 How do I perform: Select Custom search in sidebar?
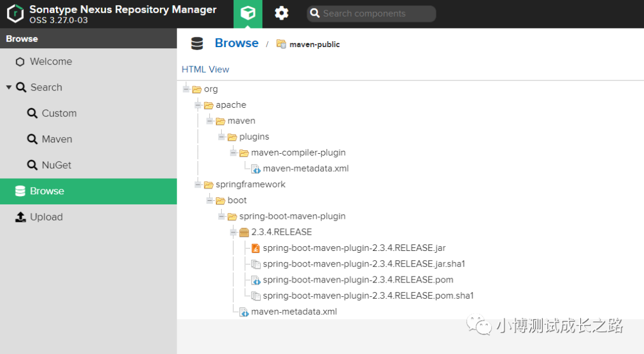(58, 113)
